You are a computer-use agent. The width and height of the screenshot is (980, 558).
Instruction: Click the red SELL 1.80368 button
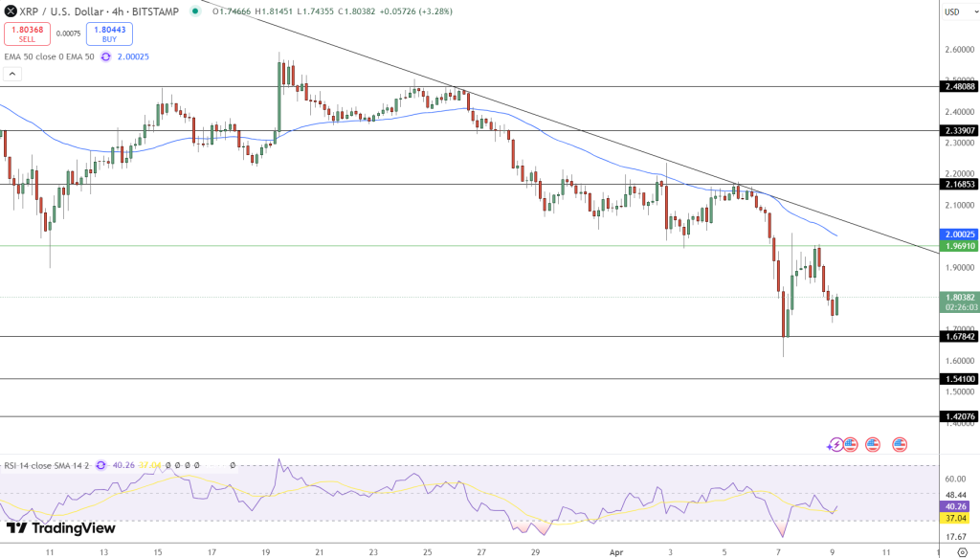click(x=27, y=33)
